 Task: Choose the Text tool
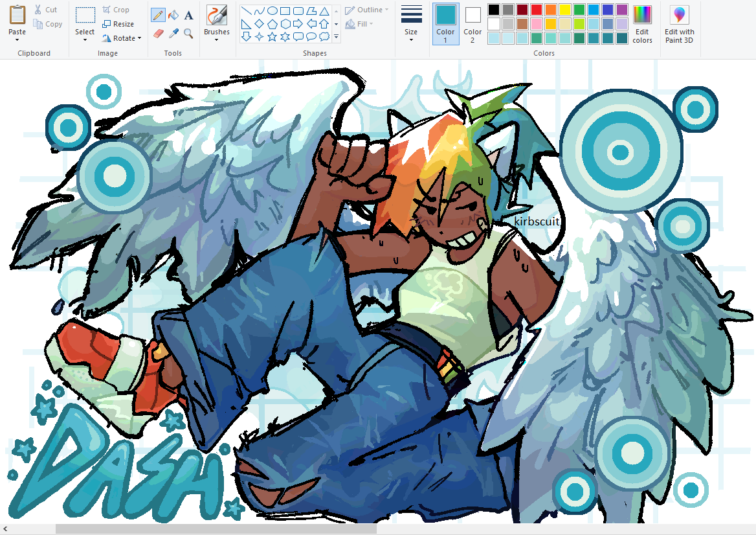click(x=188, y=15)
